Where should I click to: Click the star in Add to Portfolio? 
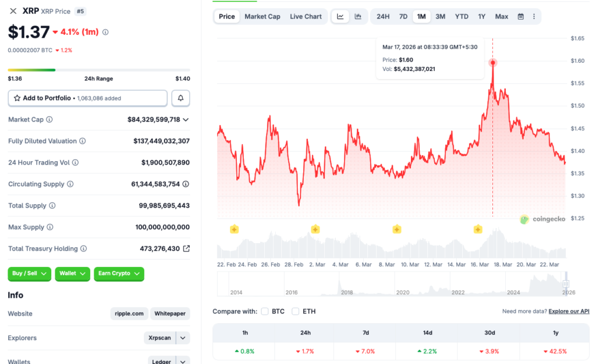[16, 98]
